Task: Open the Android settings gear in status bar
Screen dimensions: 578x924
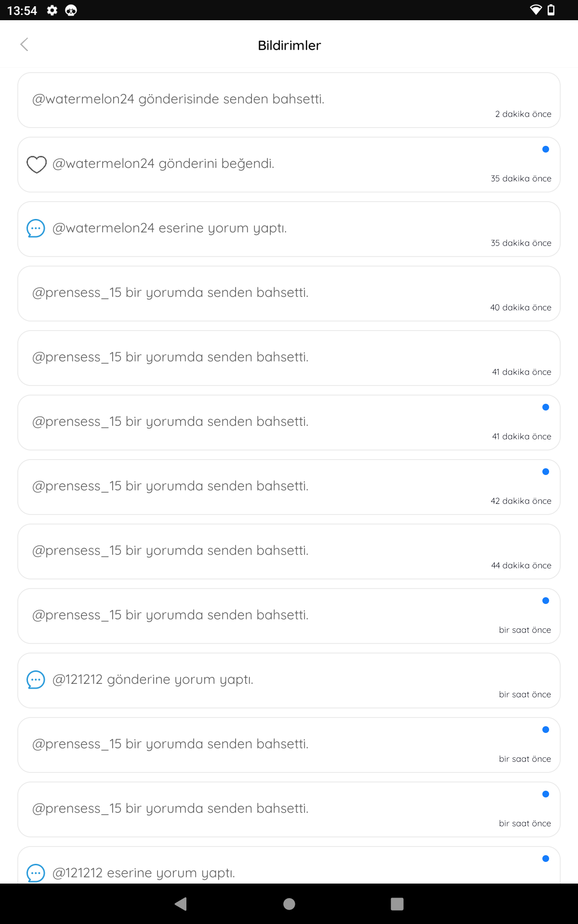Action: tap(52, 10)
